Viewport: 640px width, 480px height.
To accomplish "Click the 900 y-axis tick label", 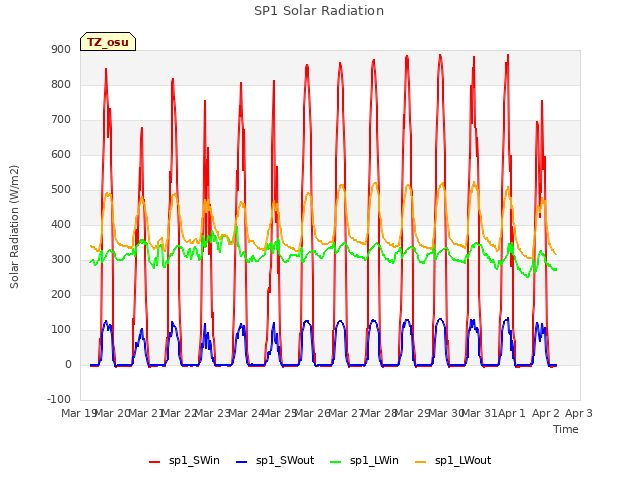I will (61, 49).
